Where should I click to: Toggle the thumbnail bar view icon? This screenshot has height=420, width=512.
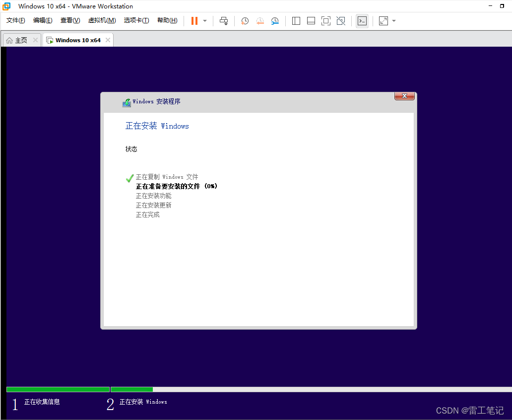pos(311,21)
